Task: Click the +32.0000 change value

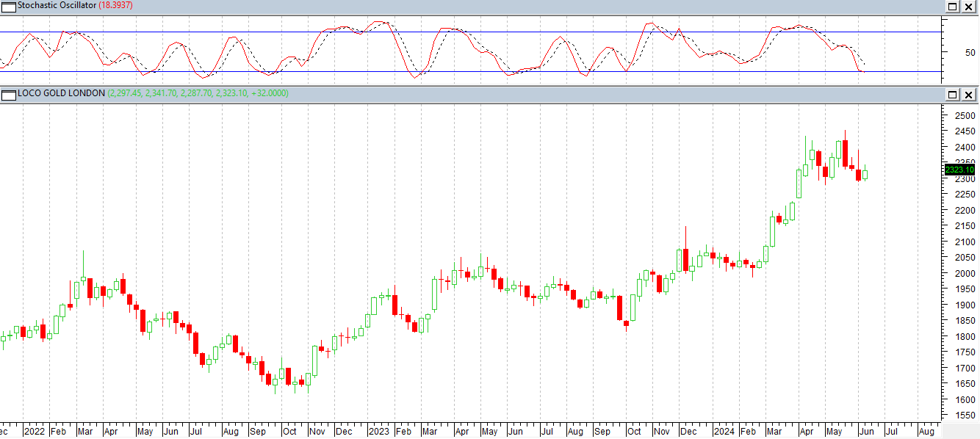Action: [269, 94]
